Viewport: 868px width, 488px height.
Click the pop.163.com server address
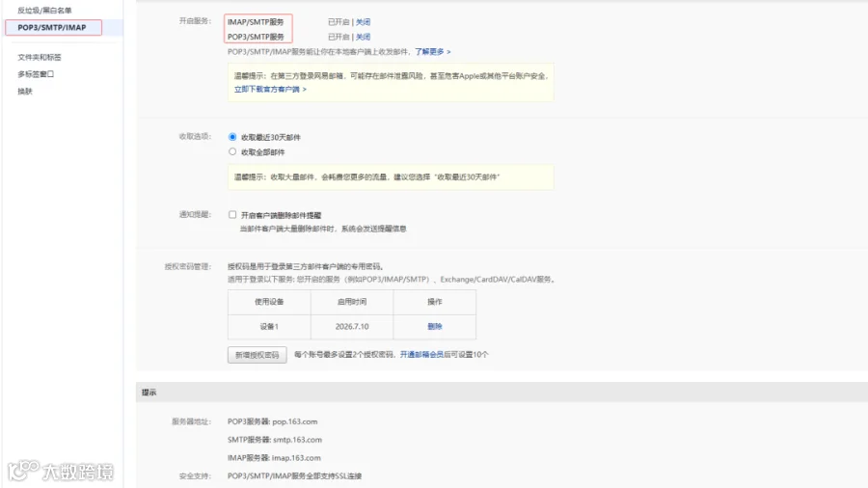[x=294, y=421]
